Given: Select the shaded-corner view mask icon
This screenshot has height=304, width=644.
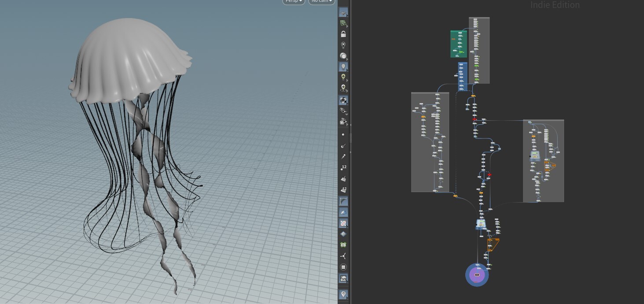Looking at the screenshot, I should click(343, 201).
